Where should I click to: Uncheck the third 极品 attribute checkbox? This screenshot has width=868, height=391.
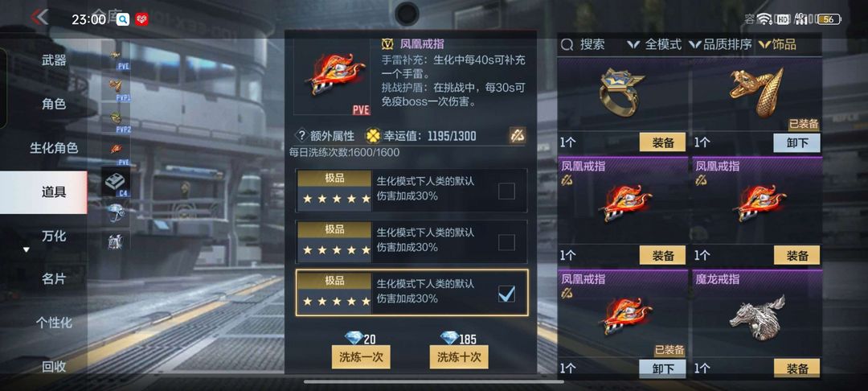coord(506,294)
